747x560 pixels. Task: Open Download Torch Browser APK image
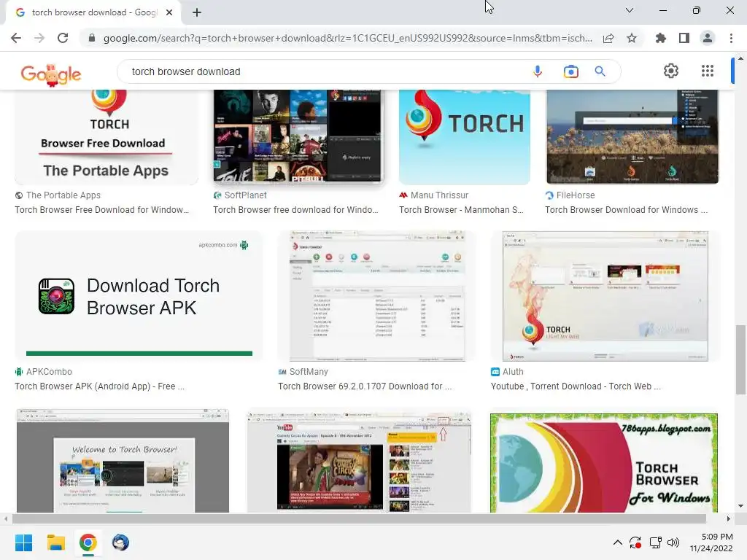139,296
